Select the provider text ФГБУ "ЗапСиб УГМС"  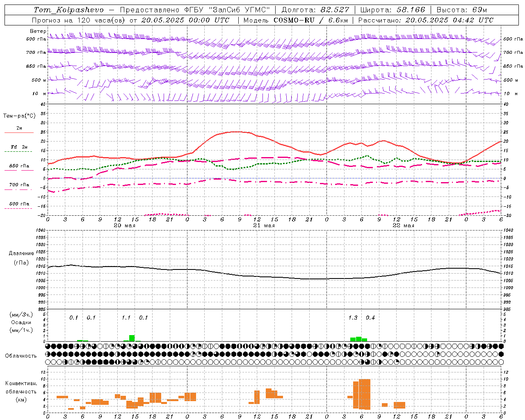coord(228,10)
